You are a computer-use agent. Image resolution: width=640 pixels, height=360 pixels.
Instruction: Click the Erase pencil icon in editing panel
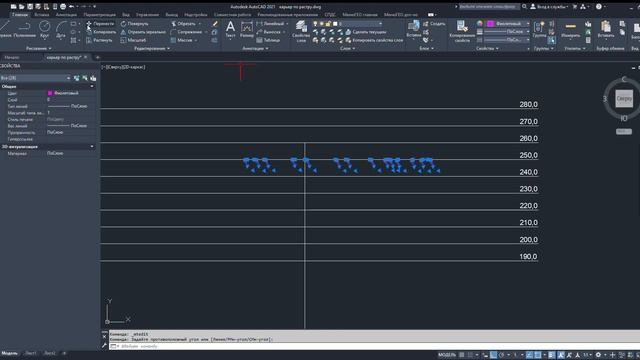point(215,24)
